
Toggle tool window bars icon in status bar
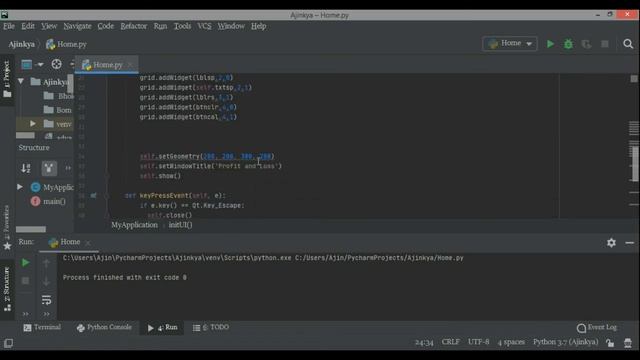click(x=8, y=343)
